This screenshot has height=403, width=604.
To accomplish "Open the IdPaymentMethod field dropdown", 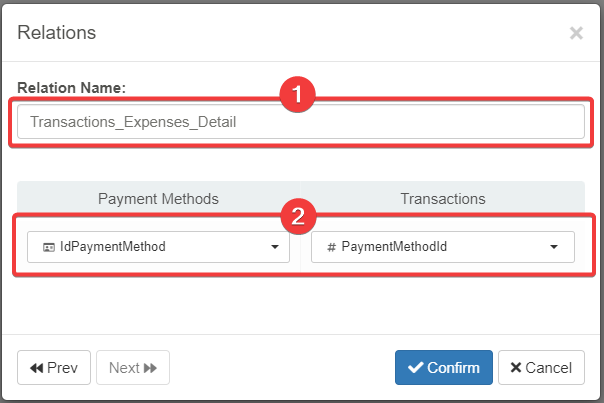I will [158, 247].
